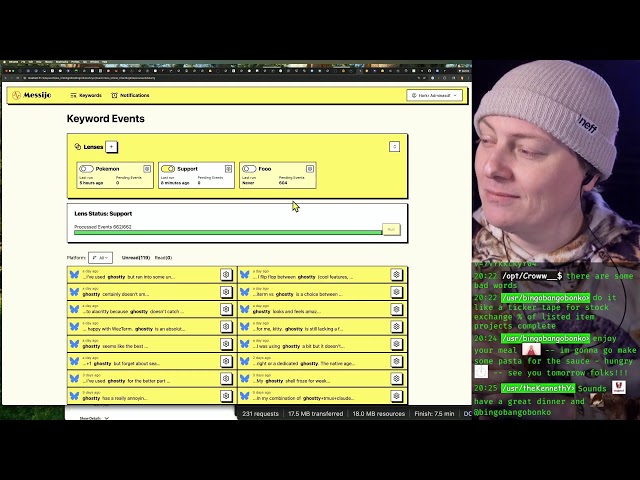Click gear icon on last right event row
The width and height of the screenshot is (640, 480).
click(x=397, y=398)
